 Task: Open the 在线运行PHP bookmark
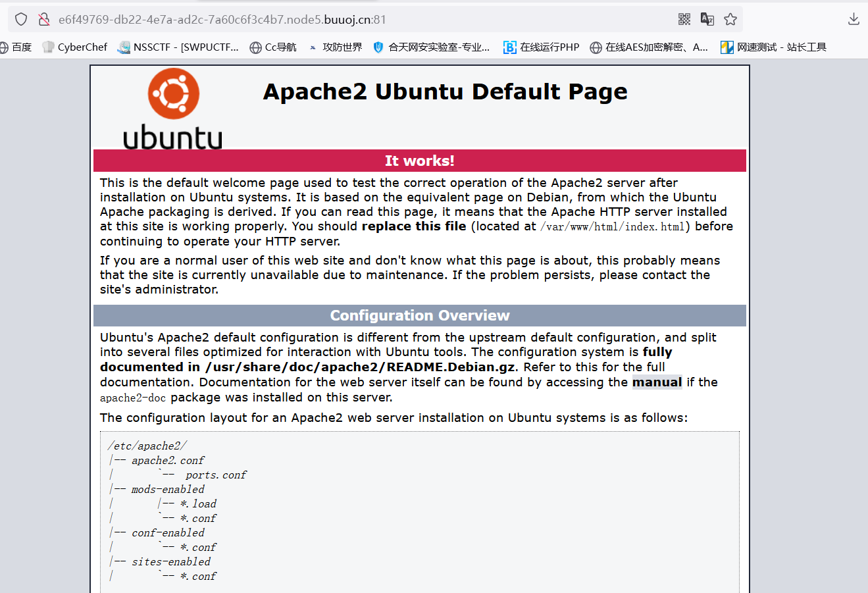pyautogui.click(x=542, y=47)
